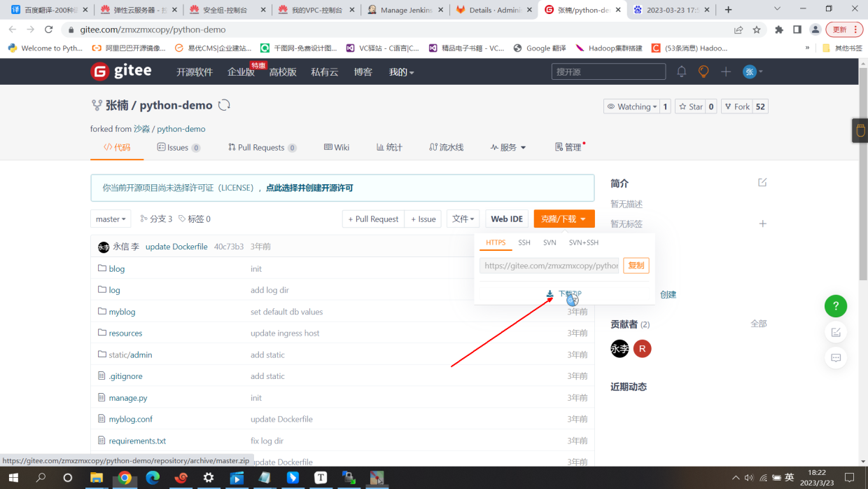This screenshot has height=489, width=868.
Task: Click contributor avatar R
Action: point(643,348)
